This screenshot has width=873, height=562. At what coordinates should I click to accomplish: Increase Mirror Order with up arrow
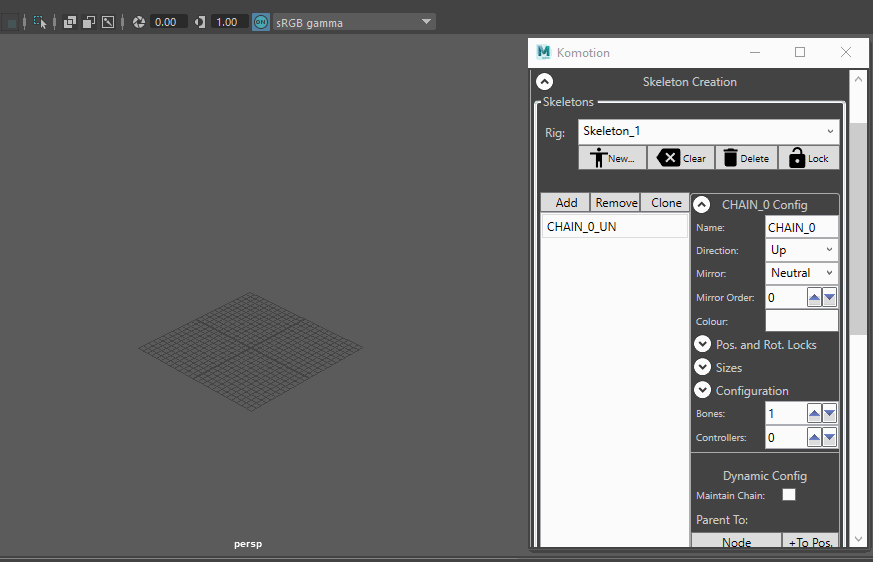tap(815, 297)
